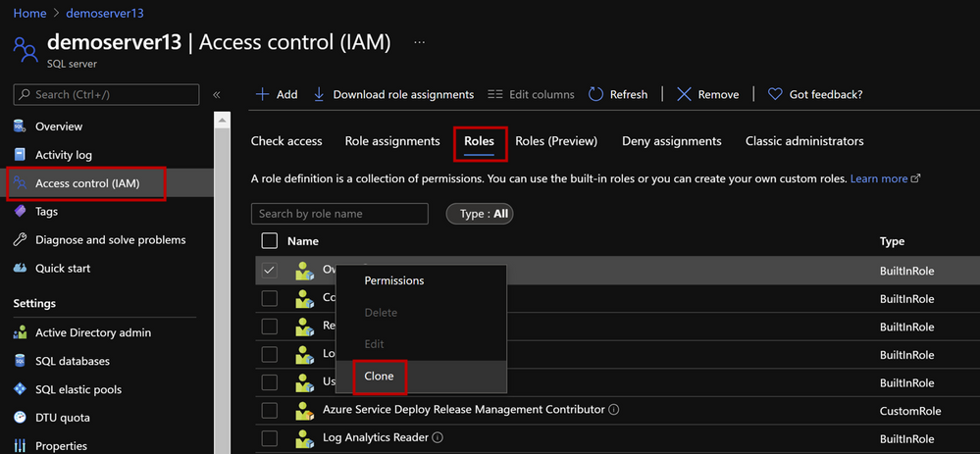This screenshot has height=454, width=980.
Task: Click the scroll up arrow of sidebar scrollbar
Action: point(223,118)
